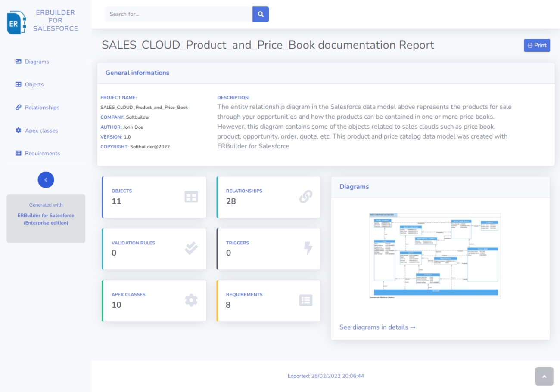Click the scroll-to-top arrow button
The height and width of the screenshot is (392, 560).
544,376
